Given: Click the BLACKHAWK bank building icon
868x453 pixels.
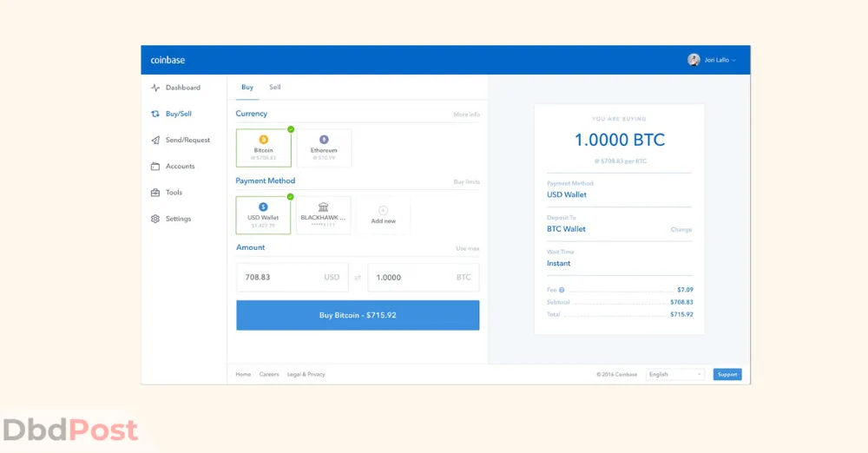Looking at the screenshot, I should [323, 207].
